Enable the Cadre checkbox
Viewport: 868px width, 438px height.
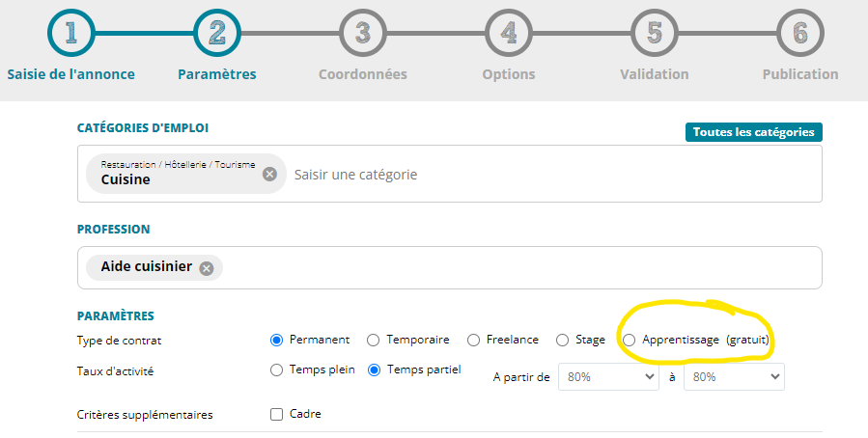(276, 414)
